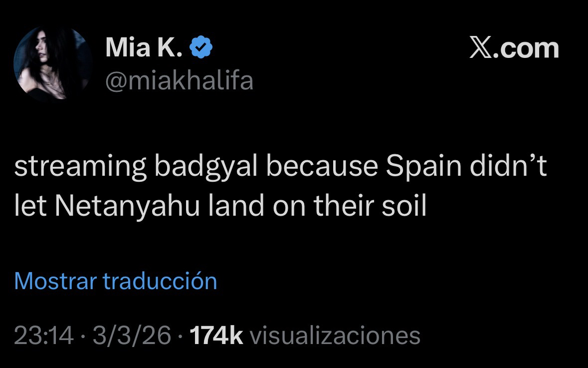Click the 23:14 post time
Viewport: 588px width, 368px height.
point(44,335)
